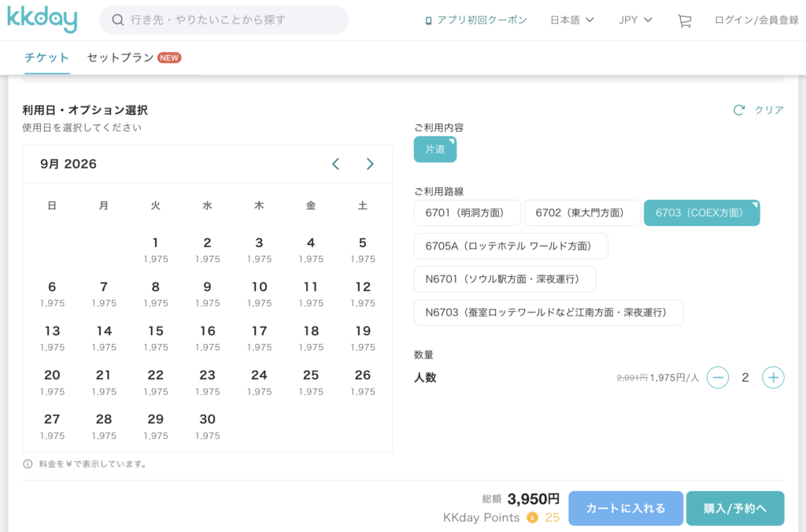Select September 18 on calendar
806x532 pixels.
(311, 338)
